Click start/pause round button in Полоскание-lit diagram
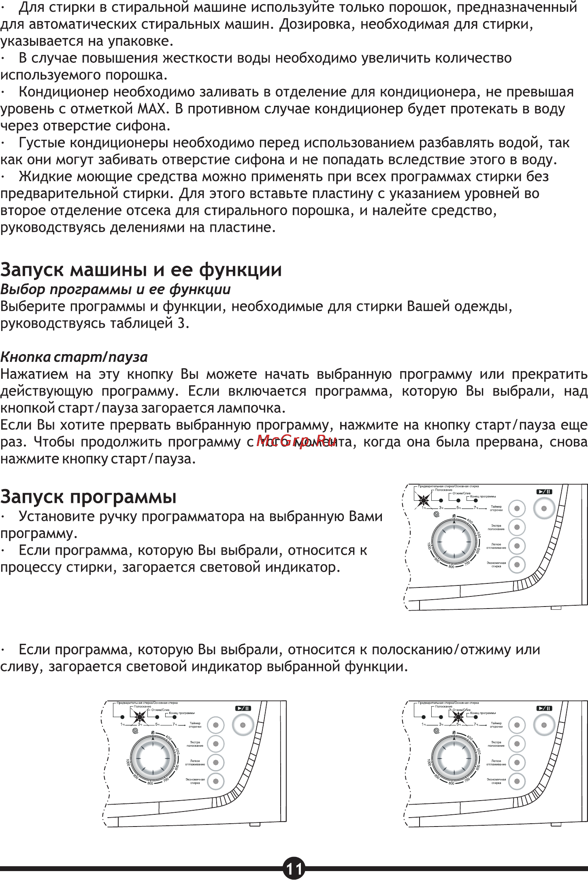 [x=243, y=725]
